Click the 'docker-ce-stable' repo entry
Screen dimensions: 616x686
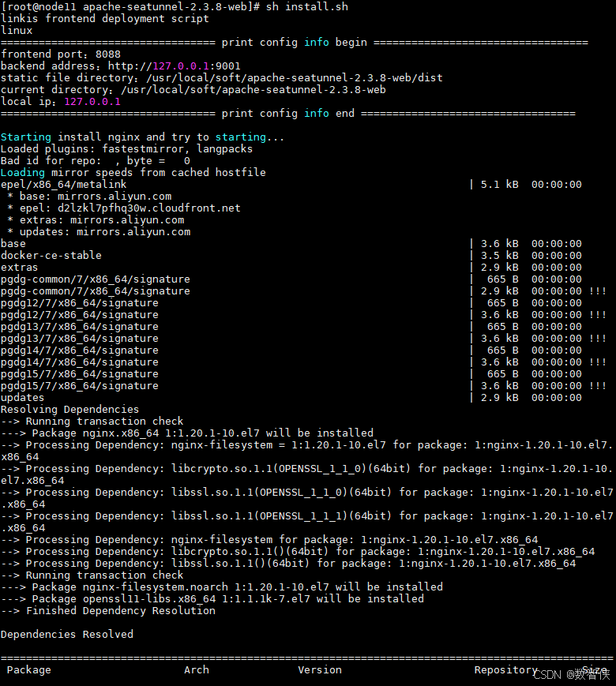tap(51, 255)
